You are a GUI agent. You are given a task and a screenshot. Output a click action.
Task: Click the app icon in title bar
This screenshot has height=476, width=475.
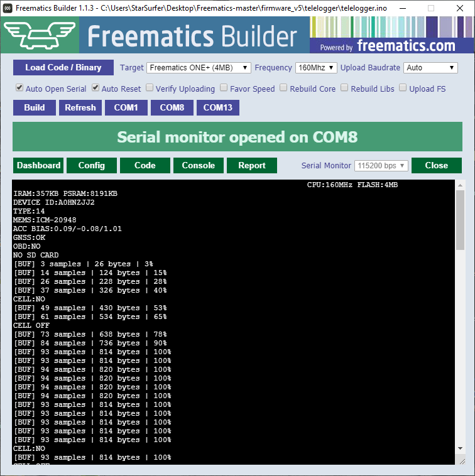(x=8, y=8)
